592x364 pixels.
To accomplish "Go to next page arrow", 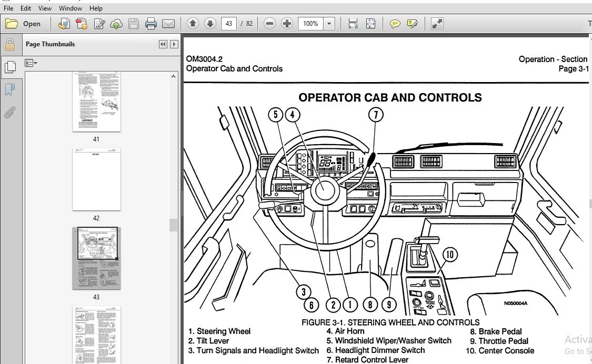I will pos(210,24).
